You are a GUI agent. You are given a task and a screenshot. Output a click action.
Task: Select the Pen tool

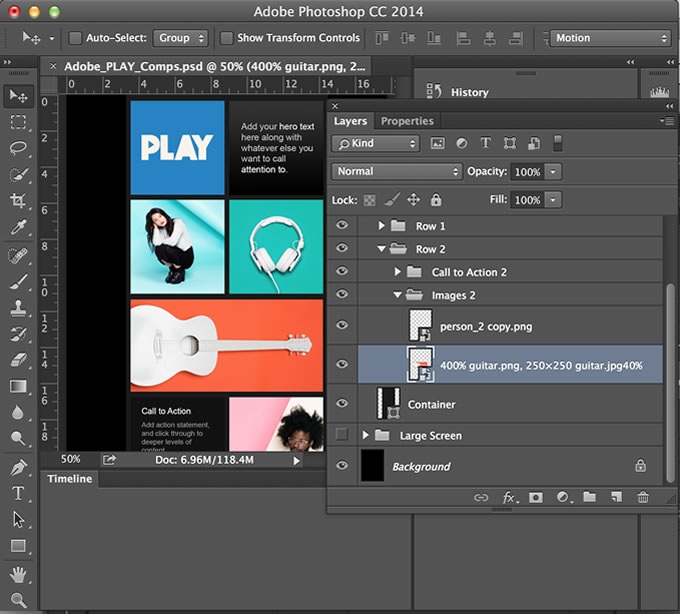(18, 467)
